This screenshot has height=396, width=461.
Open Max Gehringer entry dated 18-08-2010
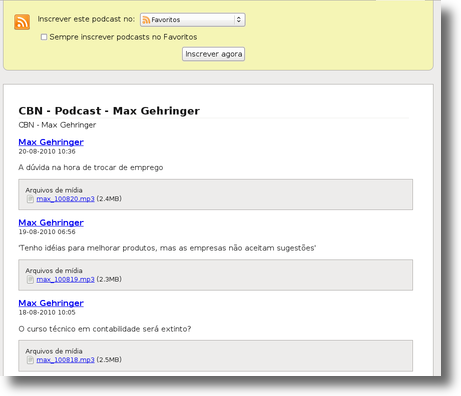[x=51, y=303]
